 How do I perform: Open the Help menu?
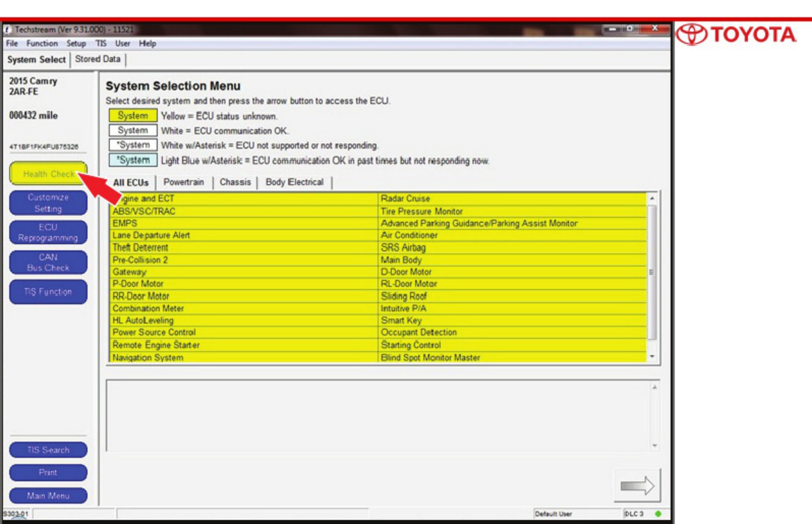pyautogui.click(x=148, y=44)
